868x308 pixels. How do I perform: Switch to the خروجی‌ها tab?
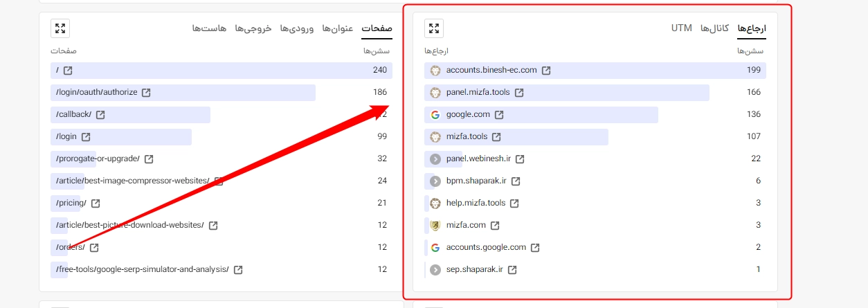pyautogui.click(x=253, y=28)
